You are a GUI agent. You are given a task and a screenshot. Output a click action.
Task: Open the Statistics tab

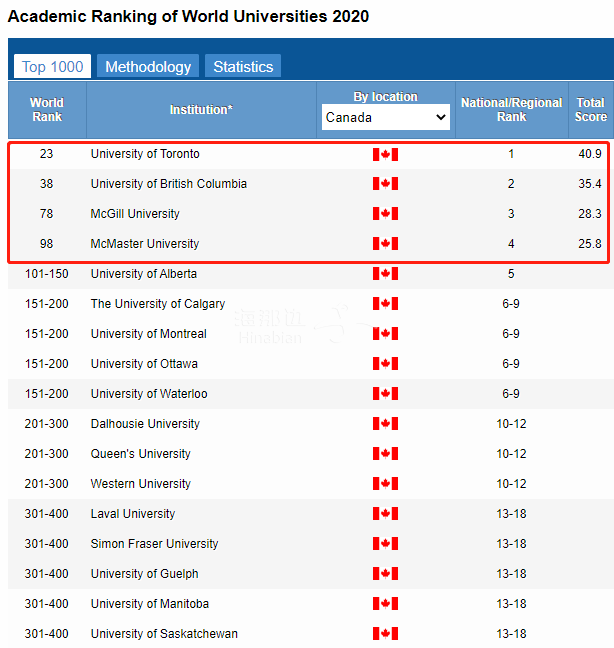tap(243, 67)
